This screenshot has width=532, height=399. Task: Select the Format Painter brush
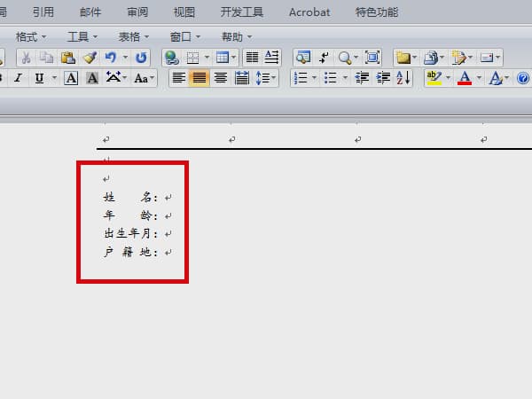[x=90, y=58]
